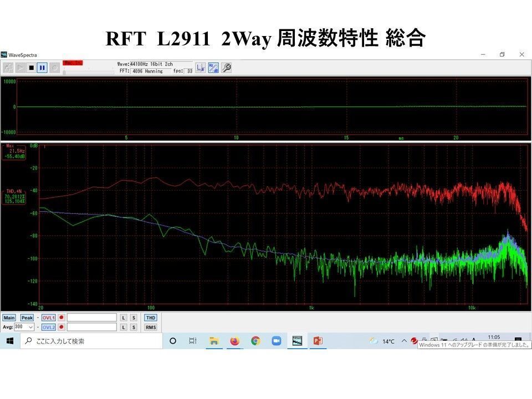Viewport: 532px width, 399px height.
Task: Open File Explorer from taskbar
Action: (x=214, y=341)
